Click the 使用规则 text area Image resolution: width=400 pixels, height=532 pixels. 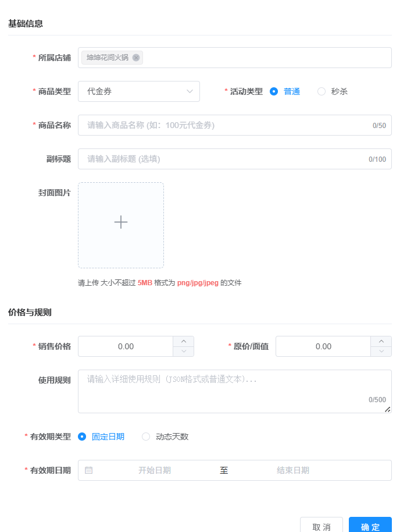(x=234, y=391)
